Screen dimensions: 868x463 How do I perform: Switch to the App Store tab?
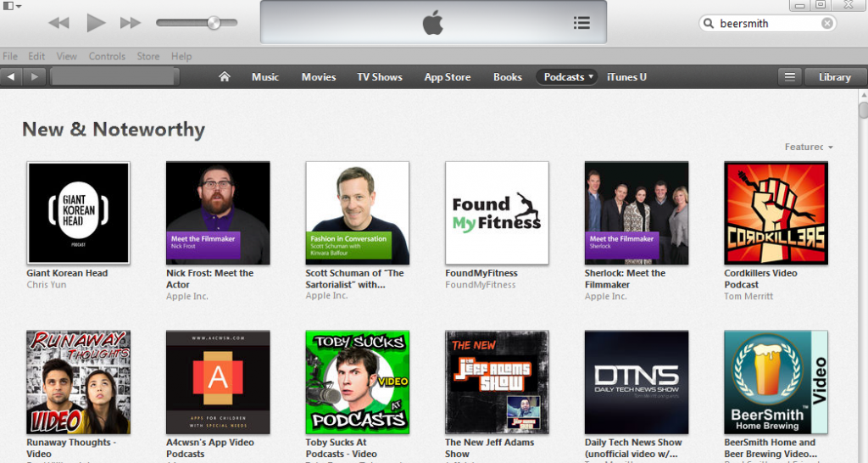click(x=448, y=77)
